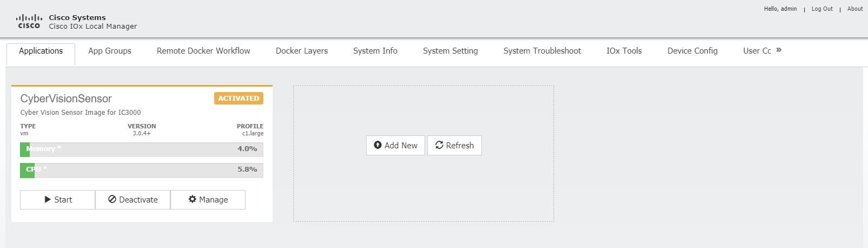Open the Device Config tab
Viewport: 868px width, 248px height.
[692, 51]
